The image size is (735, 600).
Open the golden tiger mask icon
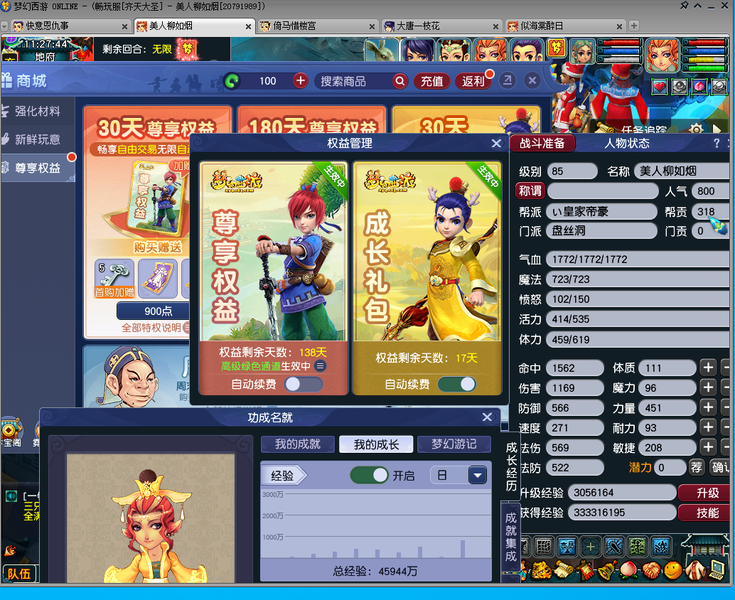click(x=540, y=570)
